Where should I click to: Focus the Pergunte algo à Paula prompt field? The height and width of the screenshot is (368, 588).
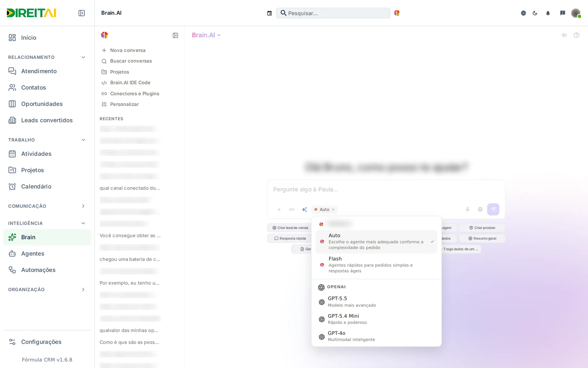click(x=386, y=190)
